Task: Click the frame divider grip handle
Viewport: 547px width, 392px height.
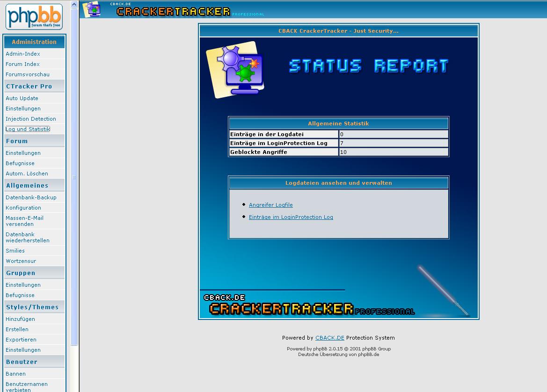Action: (74, 177)
